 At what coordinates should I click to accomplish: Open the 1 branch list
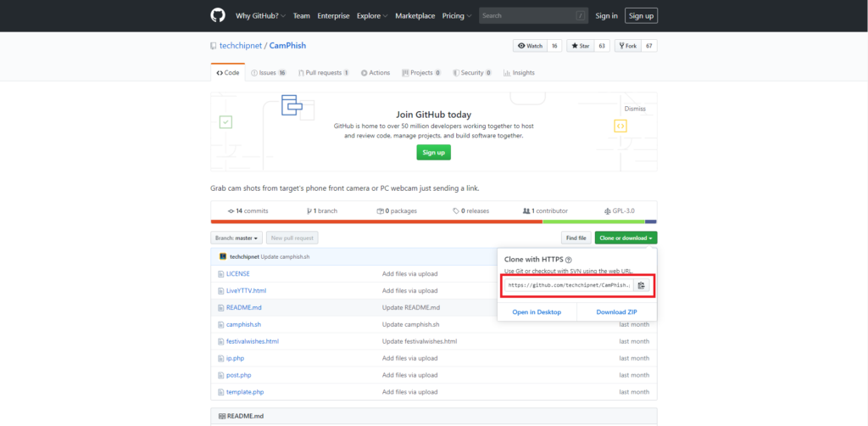(x=321, y=211)
